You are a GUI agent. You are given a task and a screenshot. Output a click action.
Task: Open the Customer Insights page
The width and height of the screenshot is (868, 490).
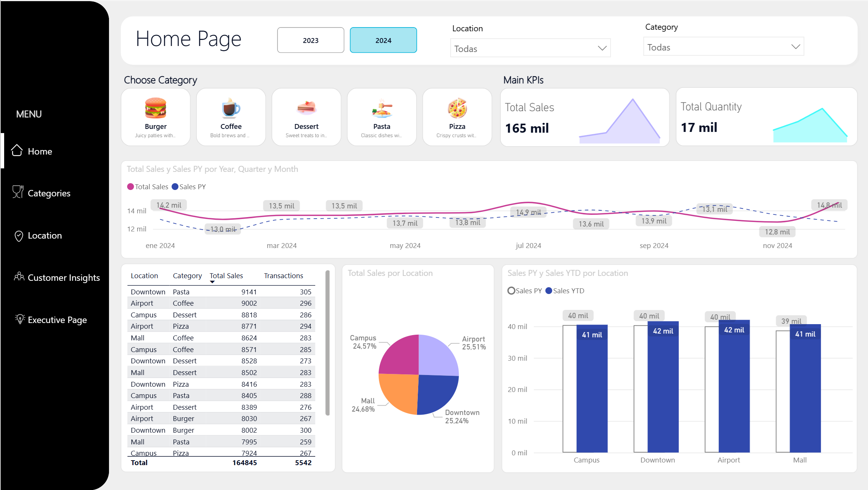click(x=64, y=278)
